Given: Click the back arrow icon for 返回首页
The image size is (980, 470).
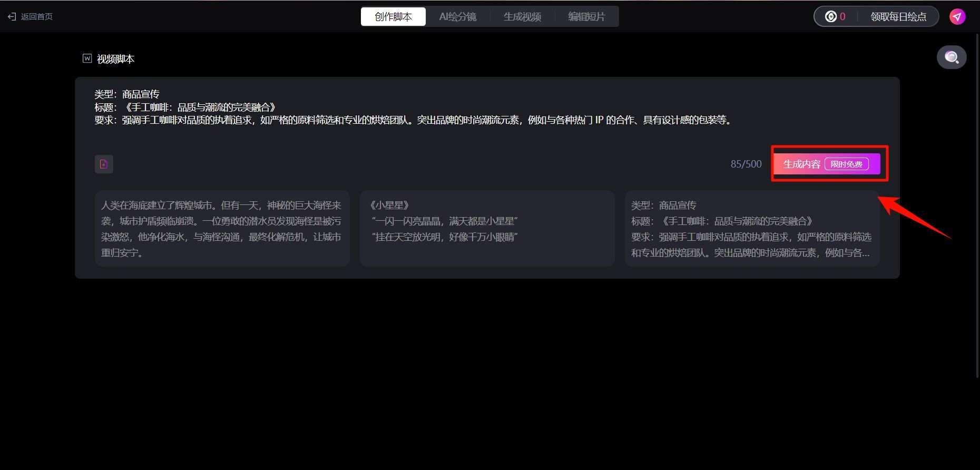Looking at the screenshot, I should (12, 17).
